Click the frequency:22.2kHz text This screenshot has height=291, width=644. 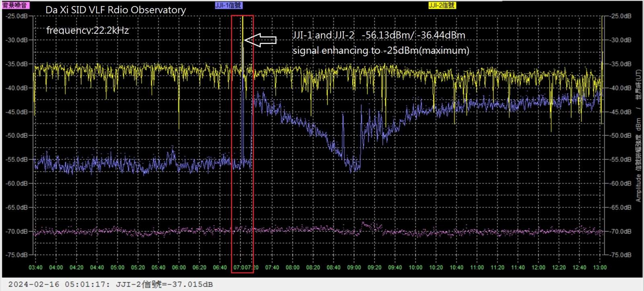click(x=87, y=30)
